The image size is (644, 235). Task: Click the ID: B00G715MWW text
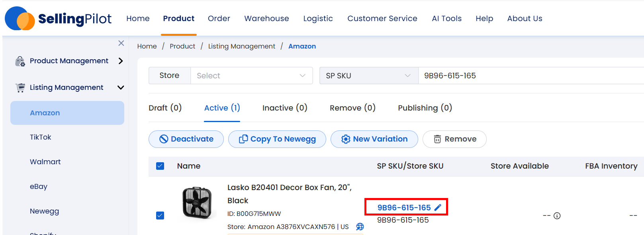pos(254,214)
